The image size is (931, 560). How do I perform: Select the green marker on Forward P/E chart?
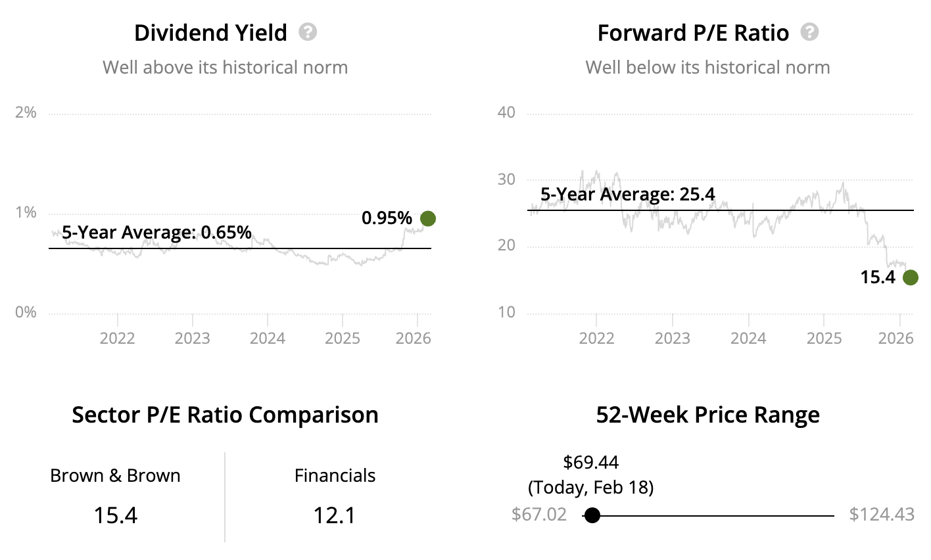click(910, 277)
